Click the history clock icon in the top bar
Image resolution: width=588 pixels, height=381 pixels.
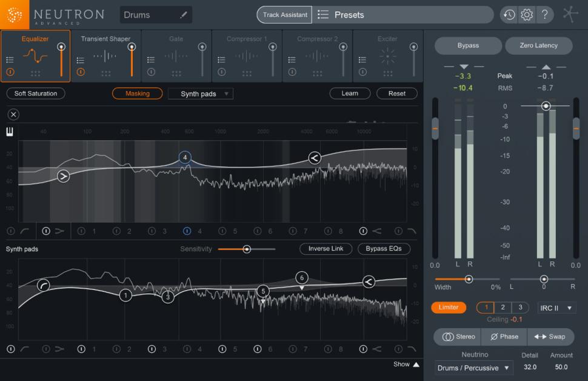coord(509,15)
